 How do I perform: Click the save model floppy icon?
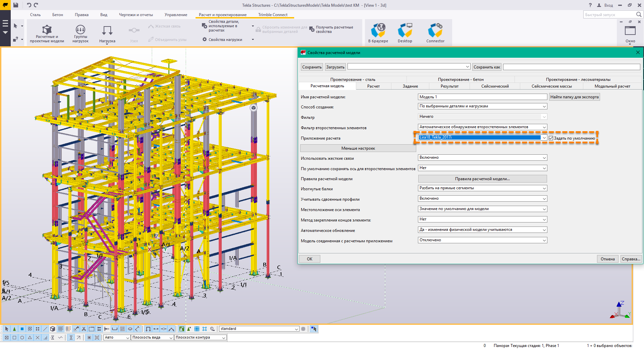coord(16,5)
